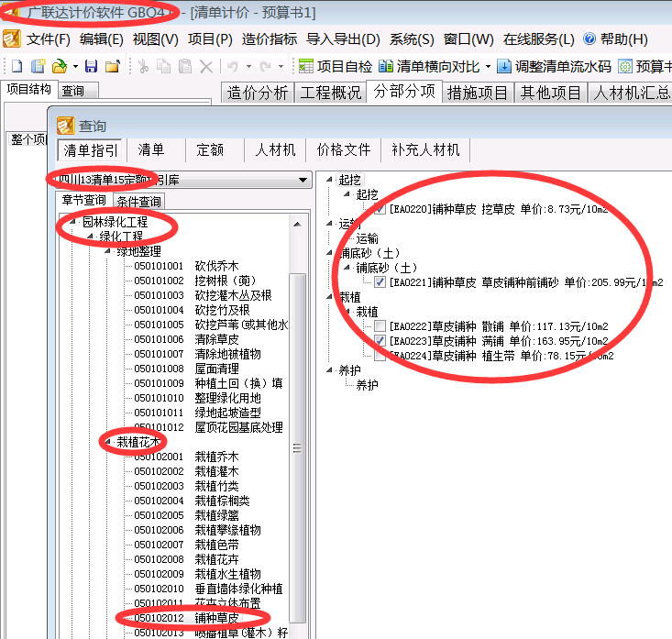Viewport: 672px width, 639px height.
Task: Open the Undo history dropdown arrow
Action: pyautogui.click(x=248, y=66)
